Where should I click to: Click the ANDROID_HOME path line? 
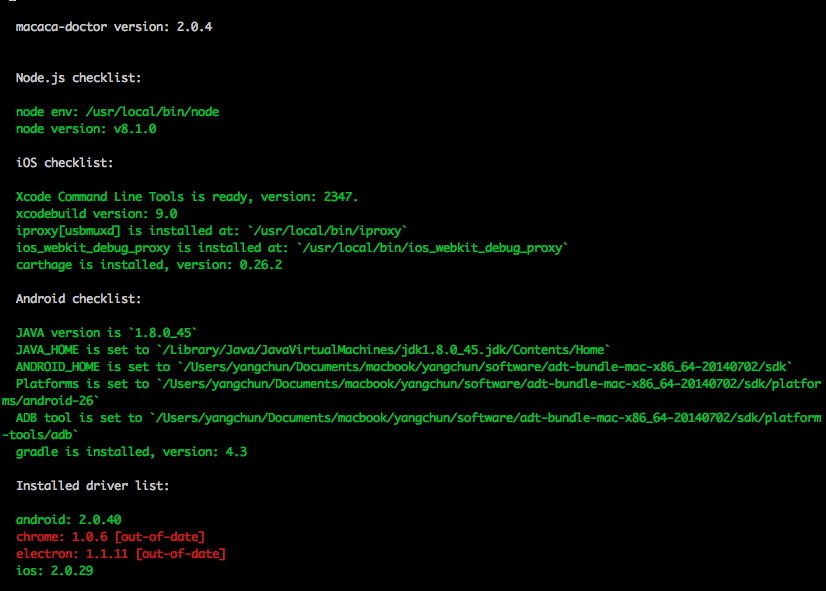point(404,367)
